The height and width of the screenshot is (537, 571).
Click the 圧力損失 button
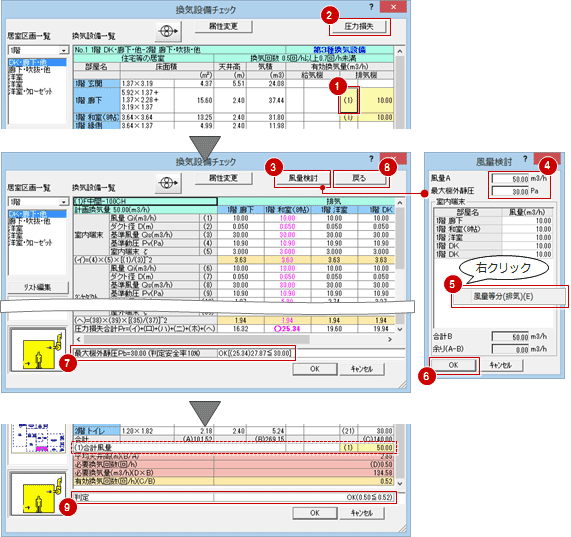359,27
